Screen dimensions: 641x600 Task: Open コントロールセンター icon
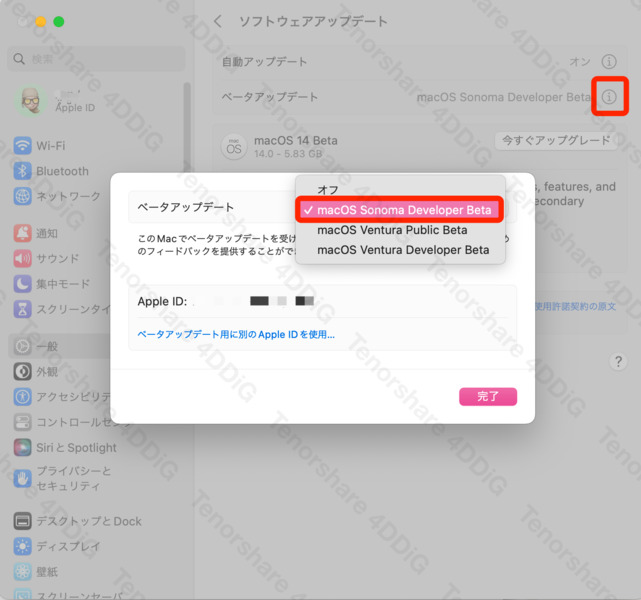(x=22, y=422)
